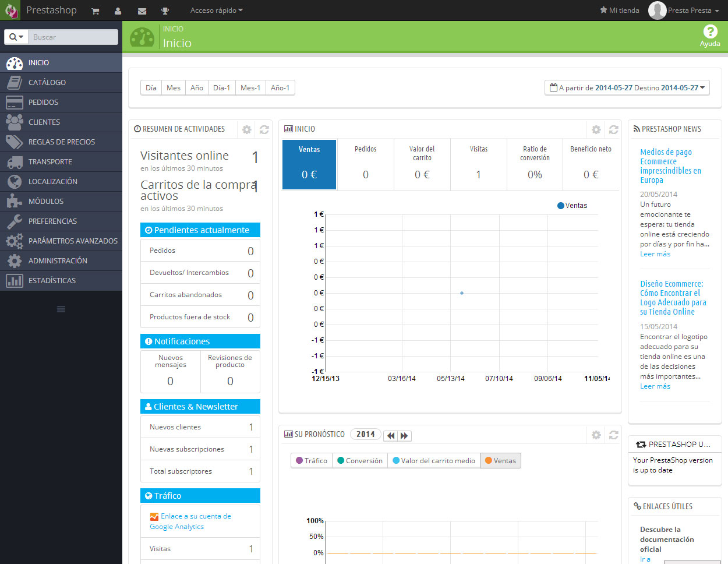Toggle Conversión series in forecast chart
The image size is (728, 564).
[360, 460]
